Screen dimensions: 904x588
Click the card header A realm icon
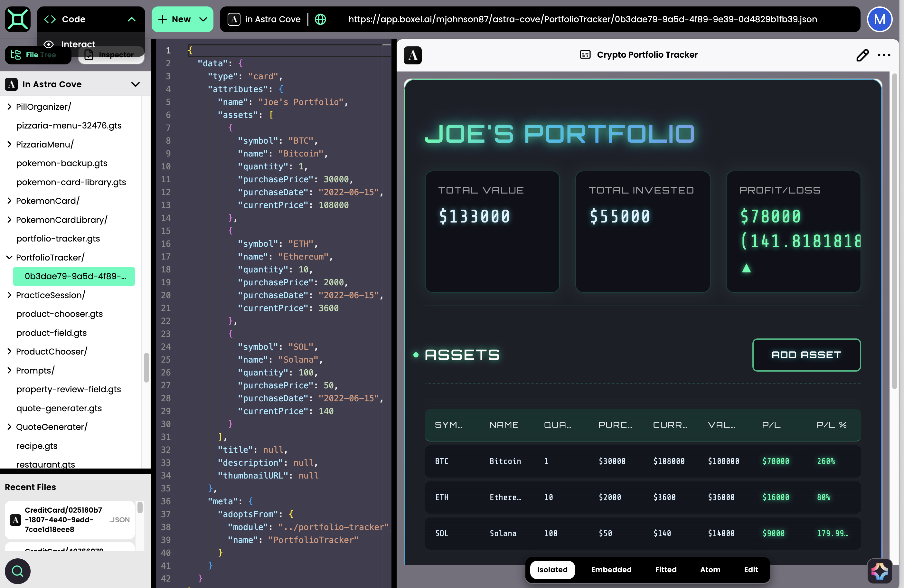point(412,55)
